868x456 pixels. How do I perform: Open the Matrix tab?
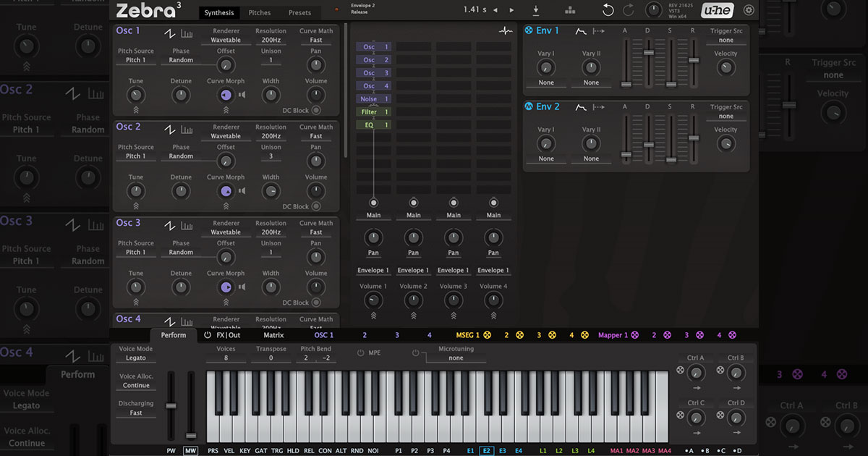[x=273, y=335]
